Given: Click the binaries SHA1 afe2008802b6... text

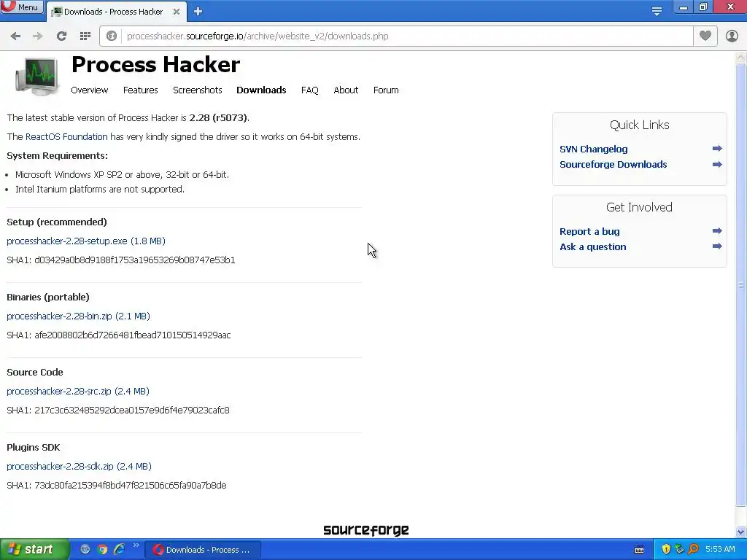Looking at the screenshot, I should pos(119,335).
